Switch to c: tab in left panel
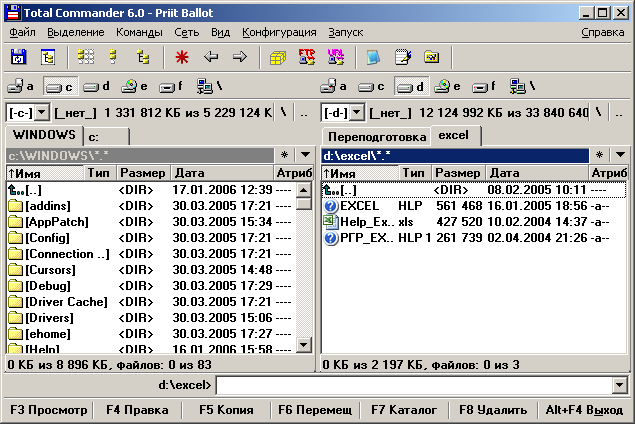635x424 pixels. coord(106,137)
